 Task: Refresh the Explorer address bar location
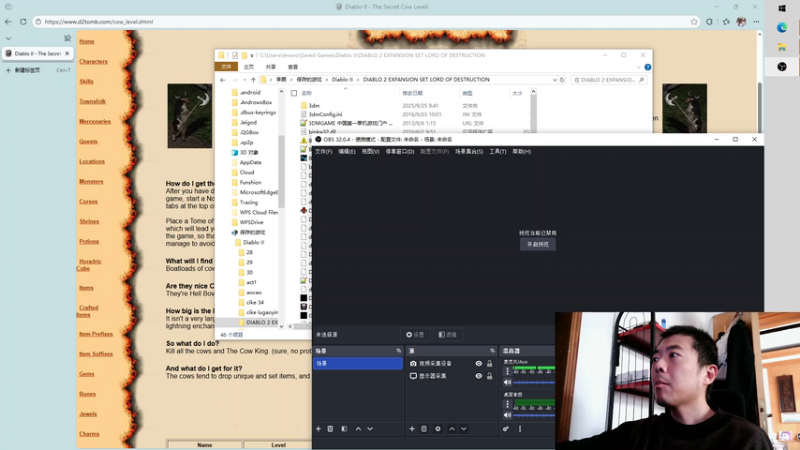pos(562,80)
